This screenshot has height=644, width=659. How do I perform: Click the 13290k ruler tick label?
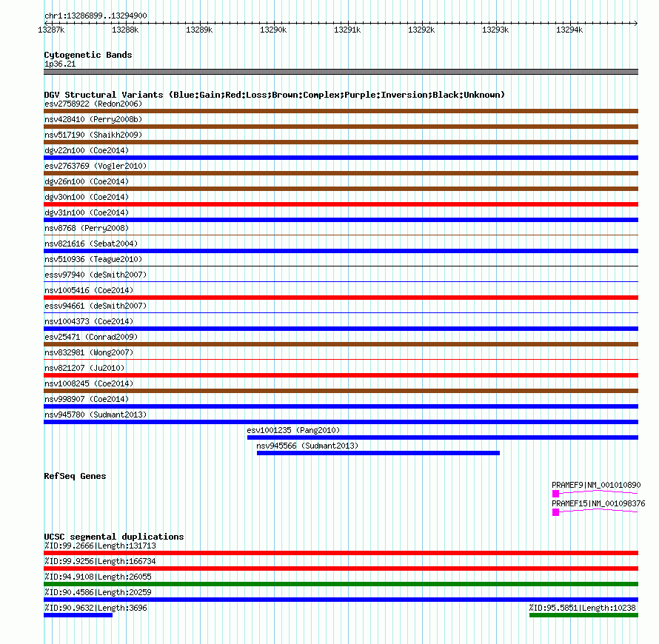(273, 30)
